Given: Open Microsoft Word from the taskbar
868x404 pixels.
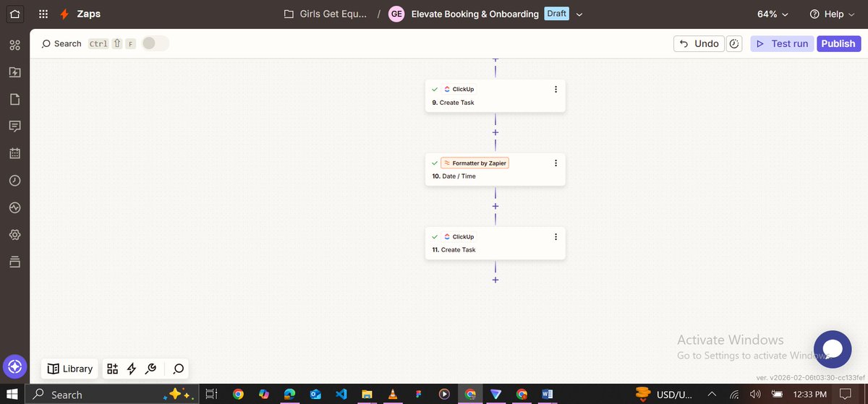Looking at the screenshot, I should tap(548, 395).
